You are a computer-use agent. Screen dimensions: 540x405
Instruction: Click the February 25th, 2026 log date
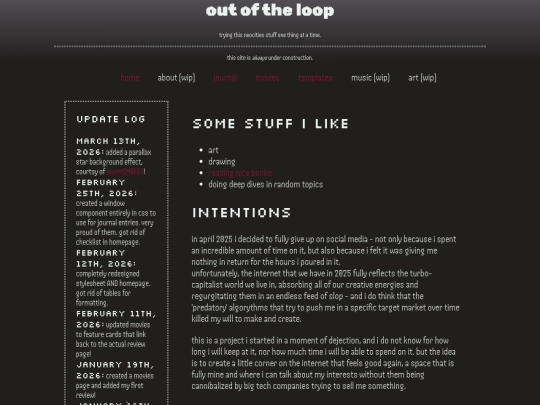(x=106, y=188)
